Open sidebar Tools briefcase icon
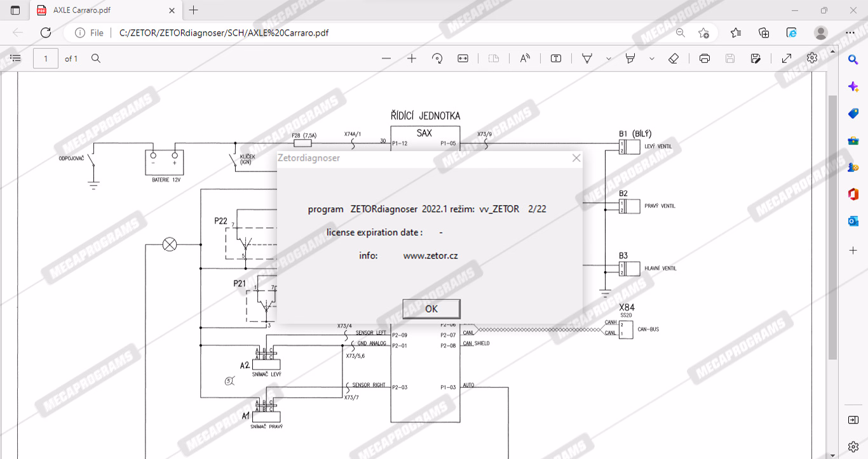Viewport: 868px width, 459px height. point(853,140)
